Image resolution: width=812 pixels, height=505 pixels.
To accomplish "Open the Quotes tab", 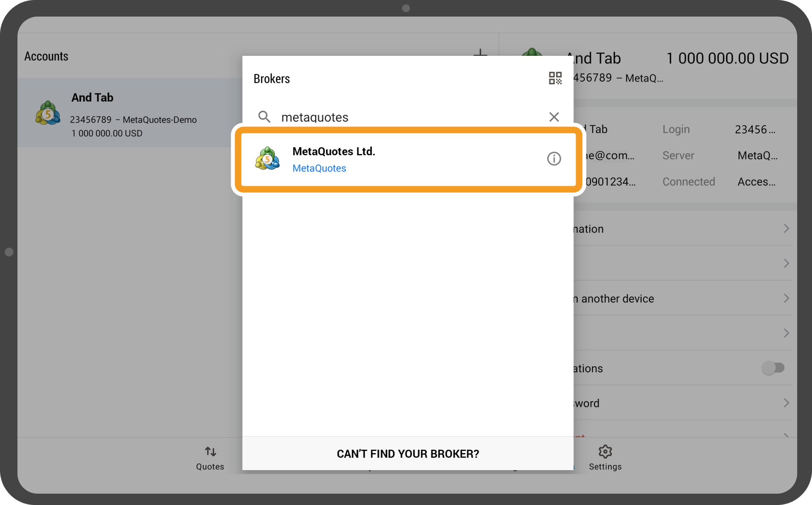I will pos(210,458).
